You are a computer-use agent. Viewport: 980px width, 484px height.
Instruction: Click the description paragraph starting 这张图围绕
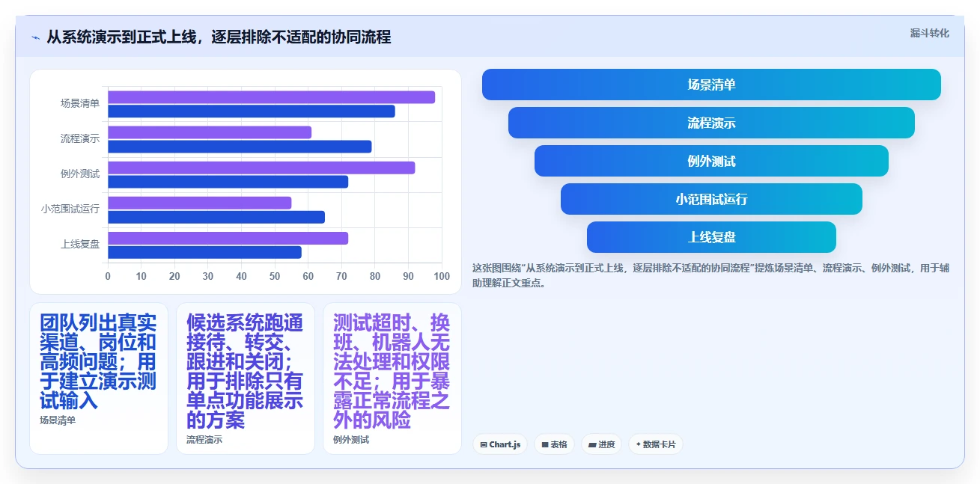point(710,275)
